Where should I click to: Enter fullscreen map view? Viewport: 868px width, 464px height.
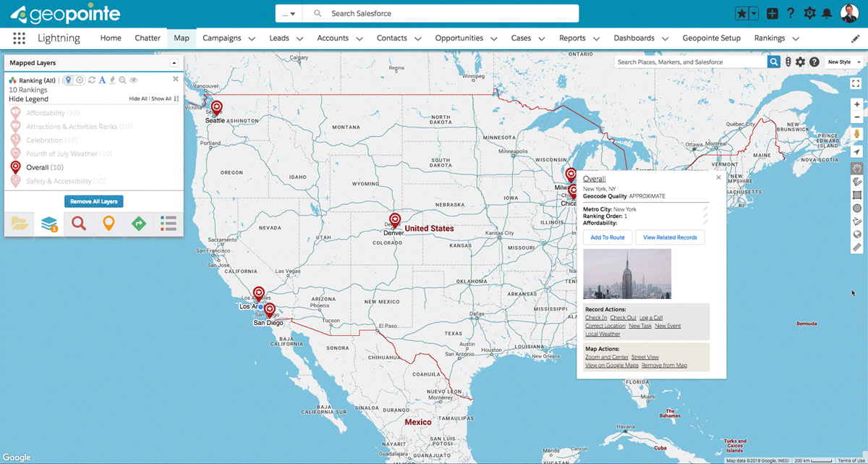click(856, 83)
